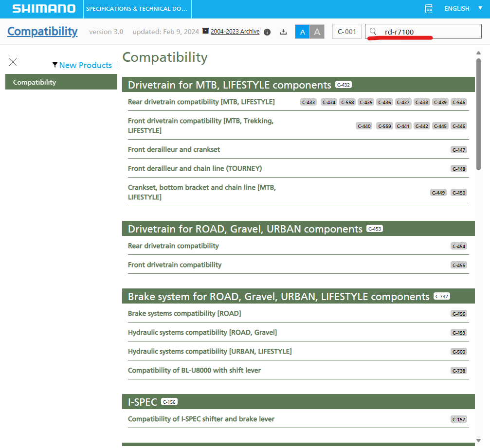The height and width of the screenshot is (448, 490).
Task: Open Crankset, bottom bracket and chain line link
Action: tap(202, 192)
